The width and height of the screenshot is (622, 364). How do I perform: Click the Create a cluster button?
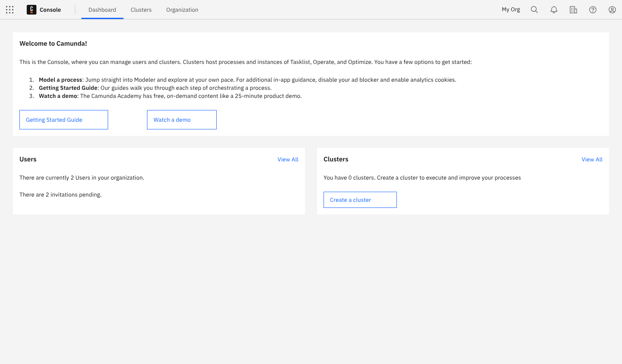pyautogui.click(x=360, y=200)
